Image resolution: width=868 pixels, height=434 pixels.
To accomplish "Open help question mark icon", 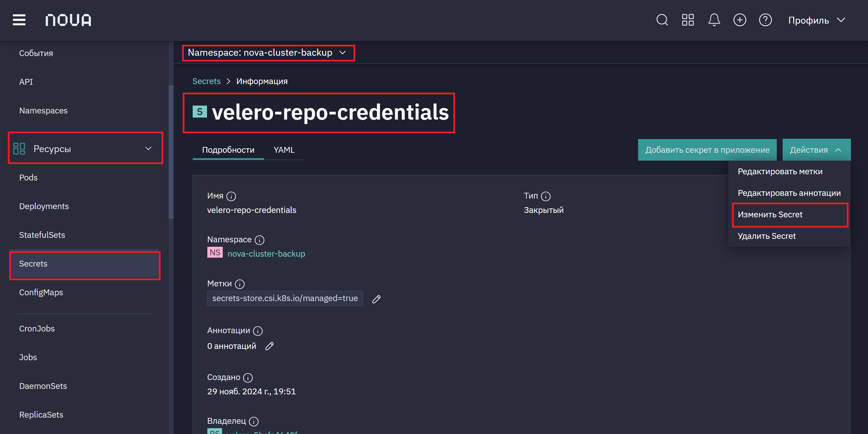I will (x=766, y=20).
